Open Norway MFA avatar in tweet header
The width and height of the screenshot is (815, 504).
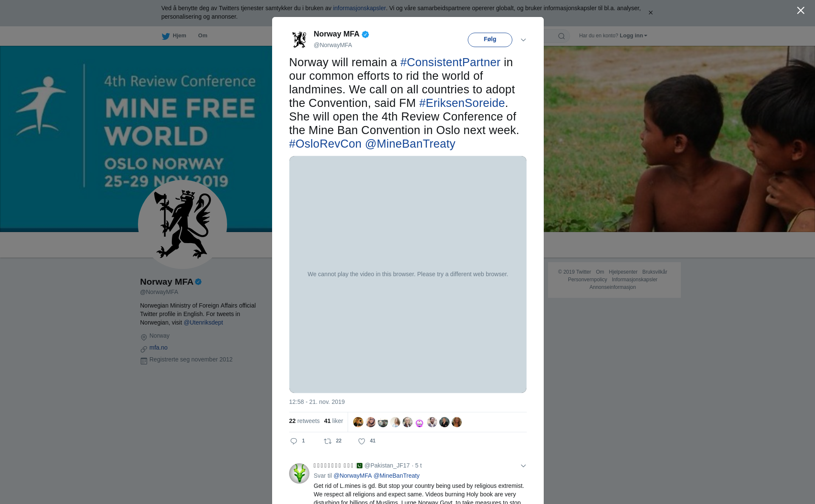point(299,39)
